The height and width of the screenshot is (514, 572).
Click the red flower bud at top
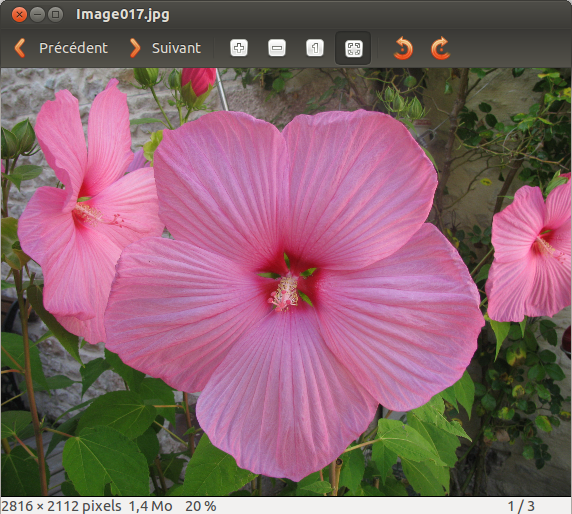[x=199, y=81]
